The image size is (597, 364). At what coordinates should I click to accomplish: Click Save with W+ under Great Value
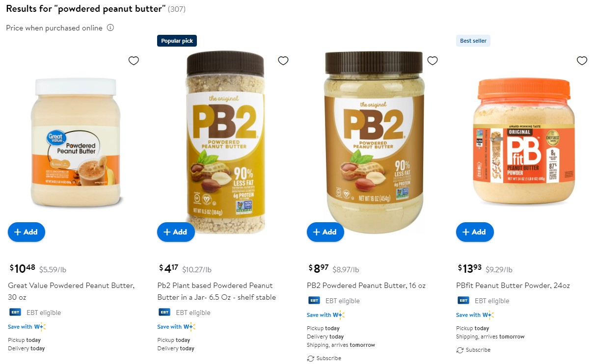click(x=27, y=327)
